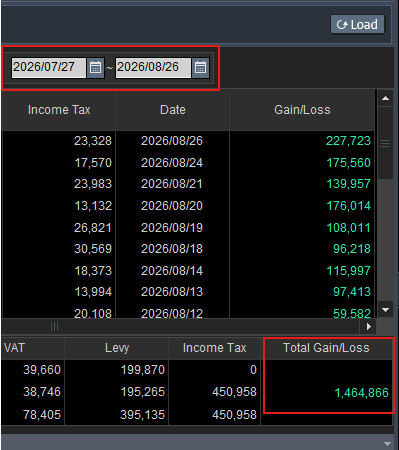Click the income tax value 23,983
This screenshot has height=450, width=399.
(93, 184)
